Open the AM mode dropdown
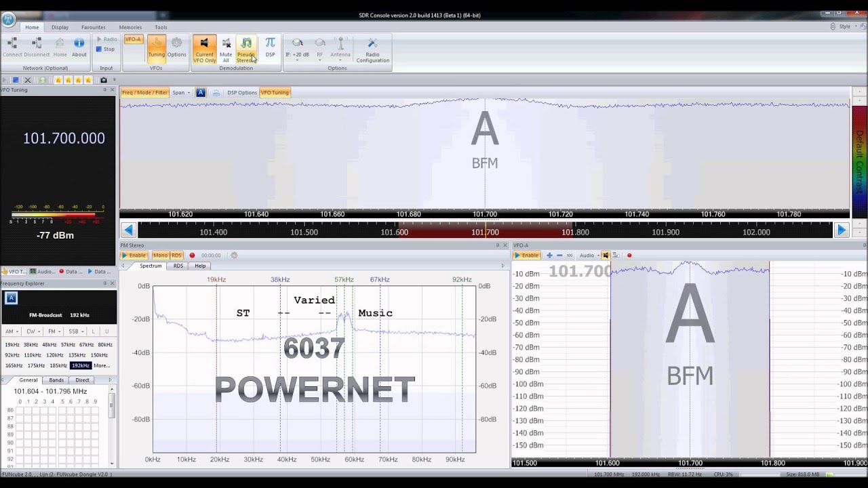This screenshot has width=868, height=488. point(12,331)
